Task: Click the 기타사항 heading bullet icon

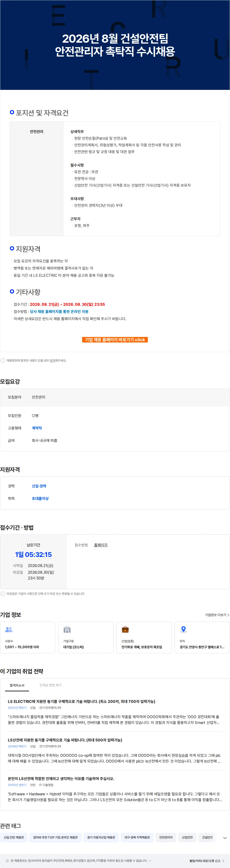Action: point(12,291)
